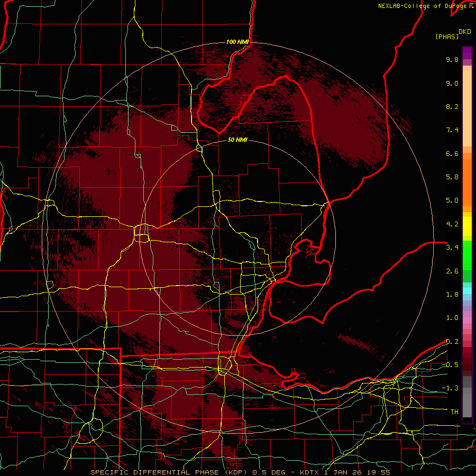This screenshot has width=476, height=476.
Task: Click the 50 NMI range ring label
Action: tap(237, 140)
